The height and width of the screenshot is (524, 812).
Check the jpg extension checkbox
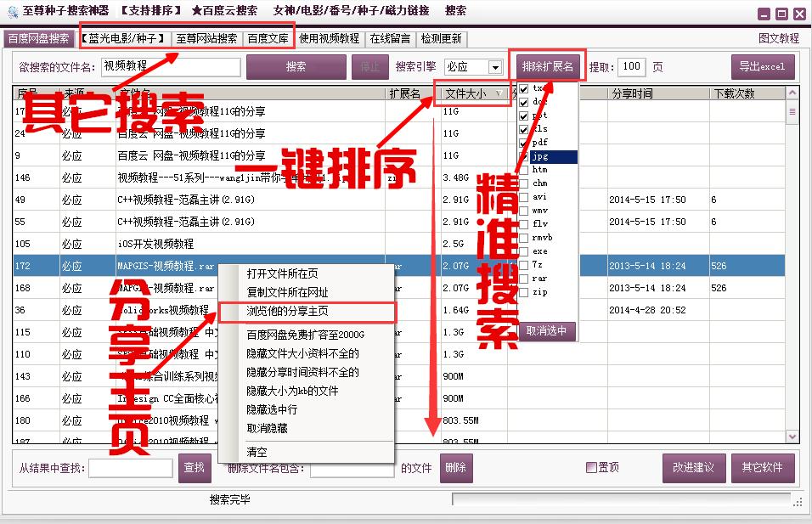pyautogui.click(x=524, y=156)
